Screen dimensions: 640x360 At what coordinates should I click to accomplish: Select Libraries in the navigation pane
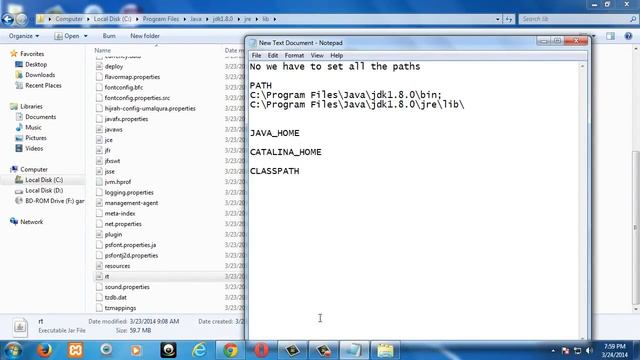pyautogui.click(x=31, y=107)
